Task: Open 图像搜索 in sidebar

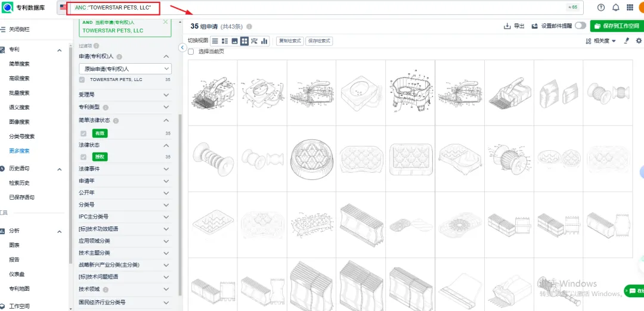Action: pos(19,122)
